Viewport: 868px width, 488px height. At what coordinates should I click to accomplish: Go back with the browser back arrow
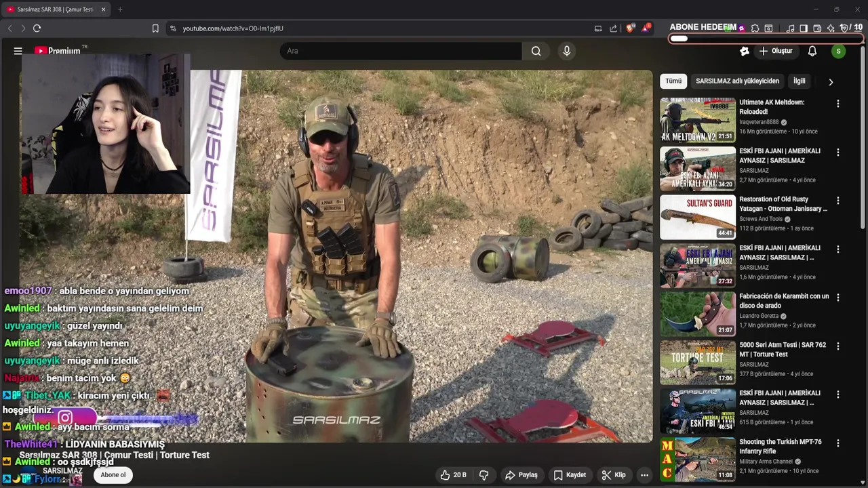[x=9, y=28]
